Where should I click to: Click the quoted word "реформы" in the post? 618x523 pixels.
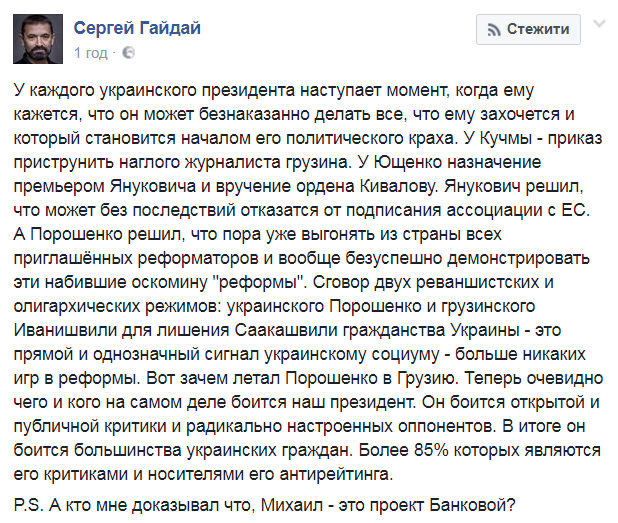(x=259, y=282)
